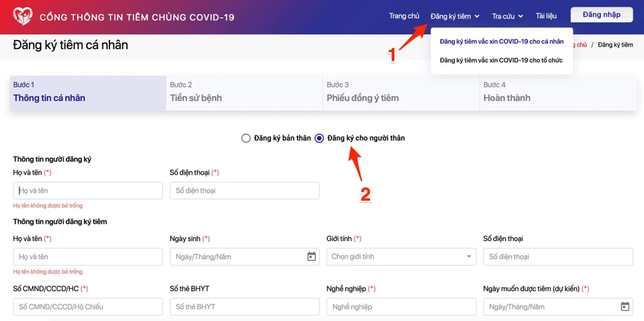Screen dimensions: 644x321
Task: Switch to the Bước 2 Tiền sử bệnh step
Action: (x=244, y=93)
